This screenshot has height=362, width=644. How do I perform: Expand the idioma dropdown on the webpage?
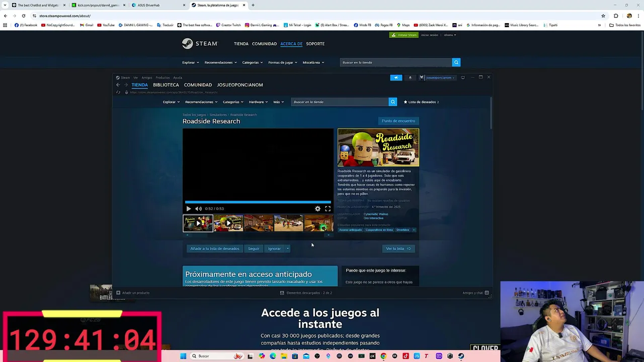click(x=450, y=35)
